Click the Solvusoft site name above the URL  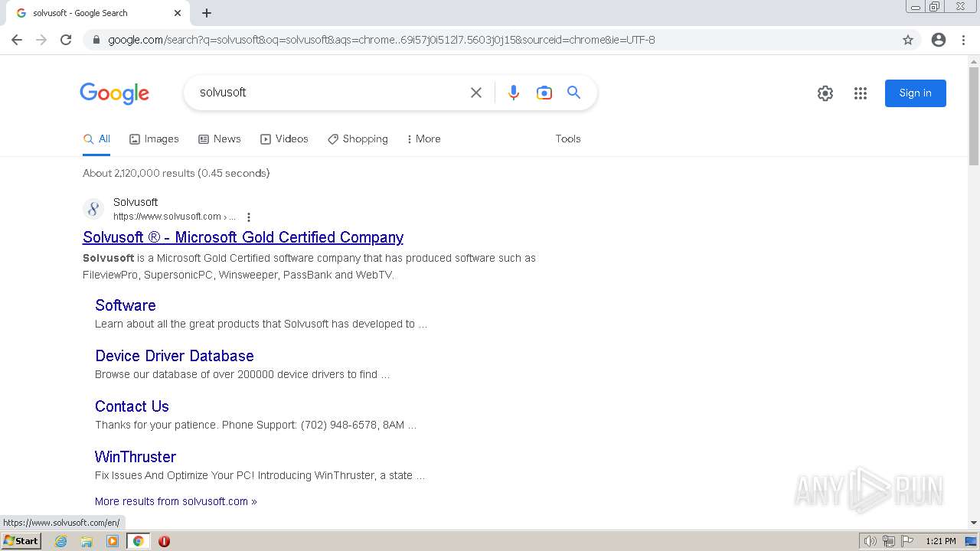[136, 202]
